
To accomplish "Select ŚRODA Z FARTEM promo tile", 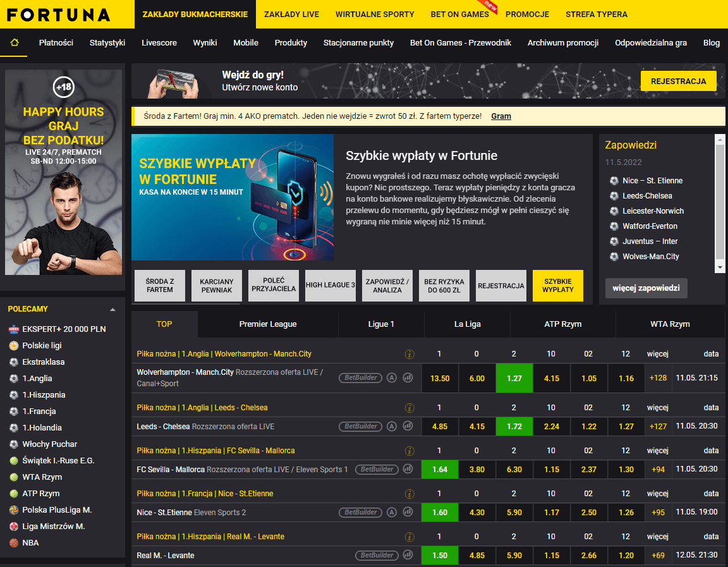I will click(160, 286).
